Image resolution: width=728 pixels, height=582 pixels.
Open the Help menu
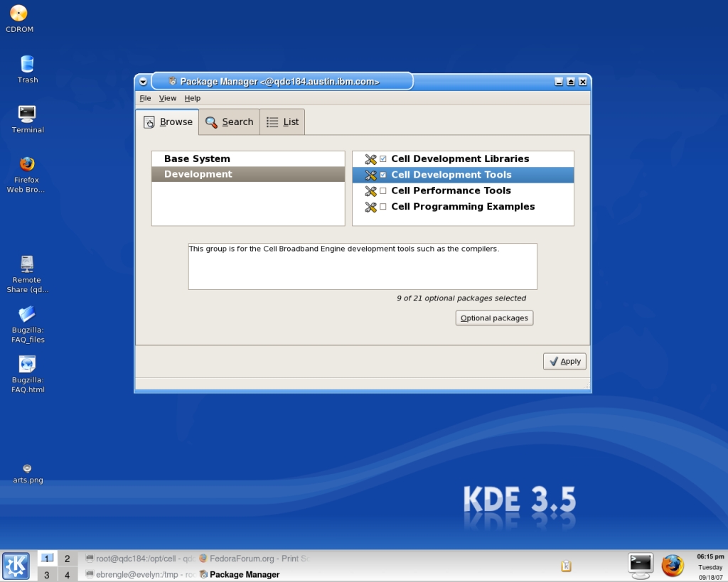click(x=192, y=98)
